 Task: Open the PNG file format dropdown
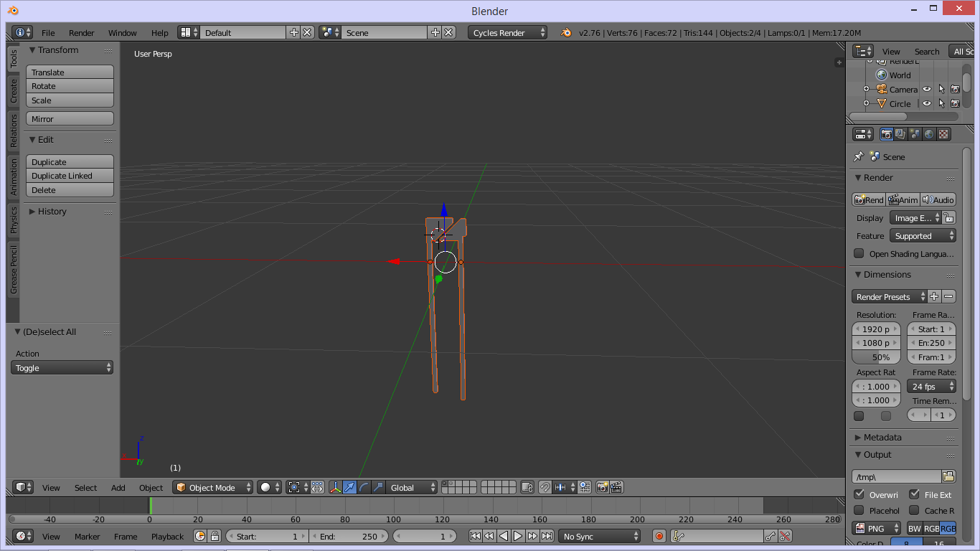click(x=876, y=529)
